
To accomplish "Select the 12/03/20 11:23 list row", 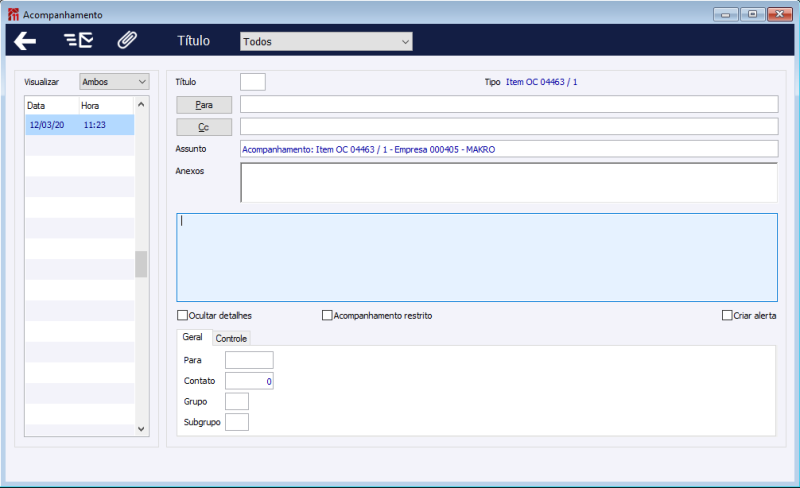I will point(80,125).
